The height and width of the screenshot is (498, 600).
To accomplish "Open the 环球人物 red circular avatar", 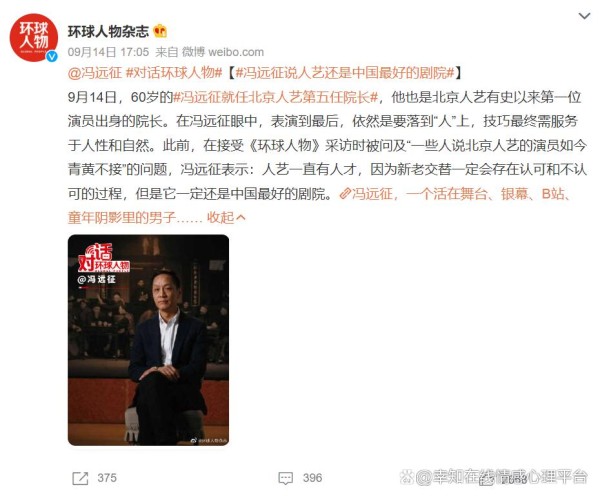I will click(x=34, y=38).
